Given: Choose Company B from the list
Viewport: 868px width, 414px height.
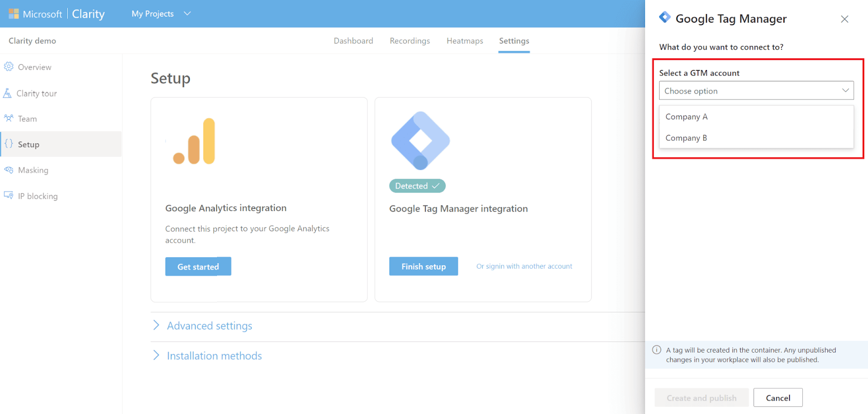Looking at the screenshot, I should [x=756, y=138].
